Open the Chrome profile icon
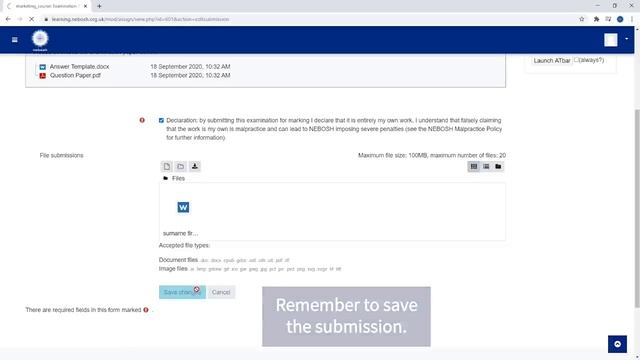Viewport: 640px width, 360px height. (x=620, y=19)
